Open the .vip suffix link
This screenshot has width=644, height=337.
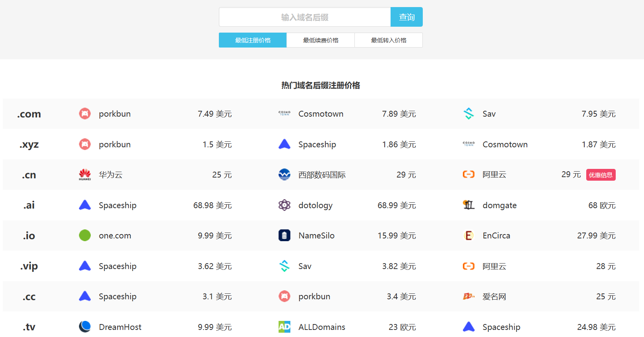(29, 266)
